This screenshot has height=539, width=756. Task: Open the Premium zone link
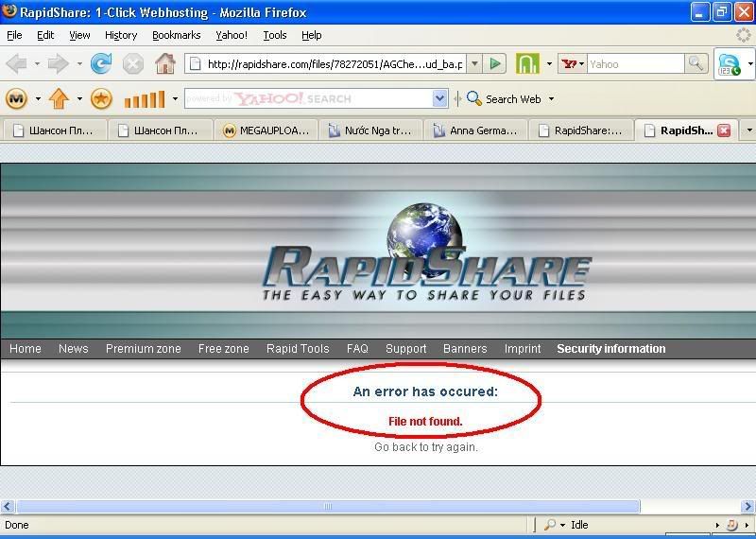[x=143, y=349]
